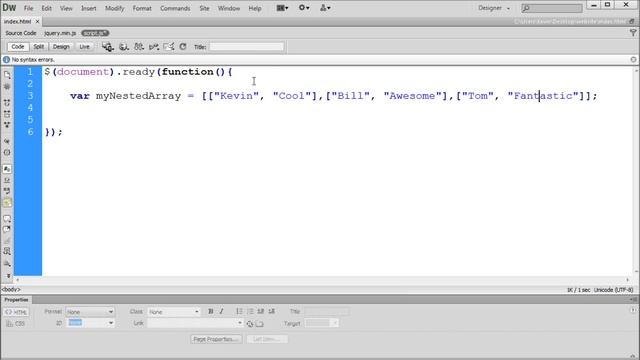The image size is (640, 360).
Task: Open the Edit menu
Action: point(47,8)
